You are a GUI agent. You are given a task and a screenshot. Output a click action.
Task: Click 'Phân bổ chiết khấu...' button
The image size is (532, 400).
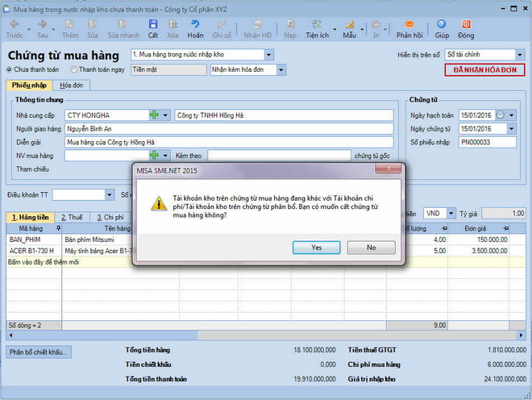tap(39, 352)
